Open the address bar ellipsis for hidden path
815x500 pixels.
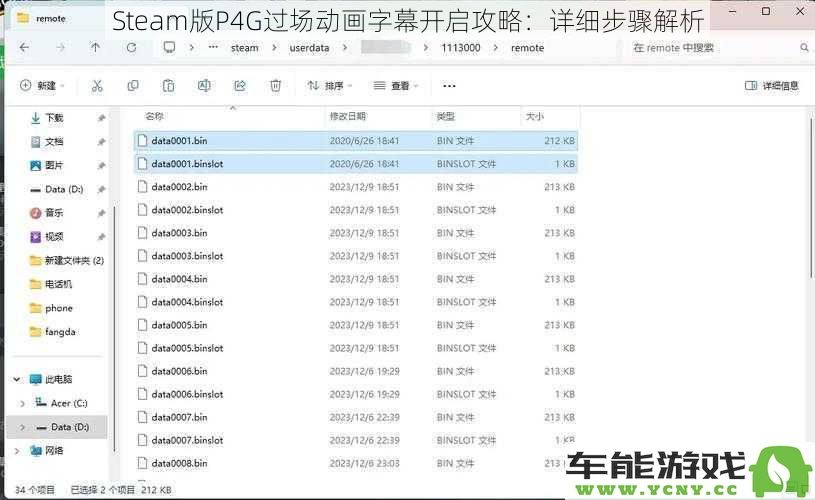(x=213, y=47)
